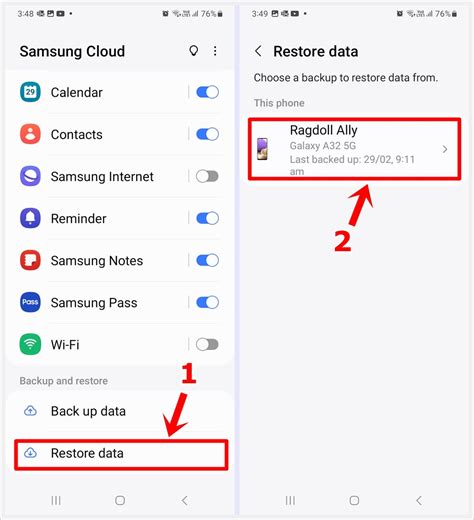Open the three-dot more options menu
Image resolution: width=474 pixels, height=520 pixels.
click(x=215, y=51)
